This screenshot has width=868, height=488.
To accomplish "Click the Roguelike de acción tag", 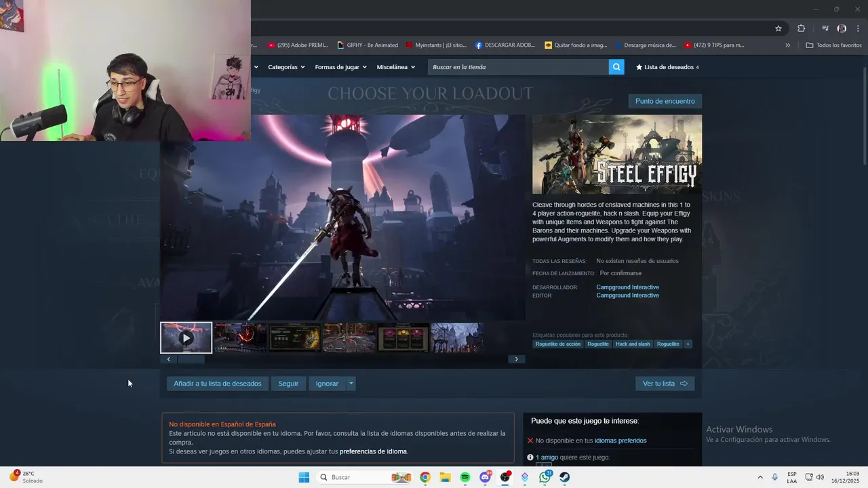I will [x=558, y=344].
